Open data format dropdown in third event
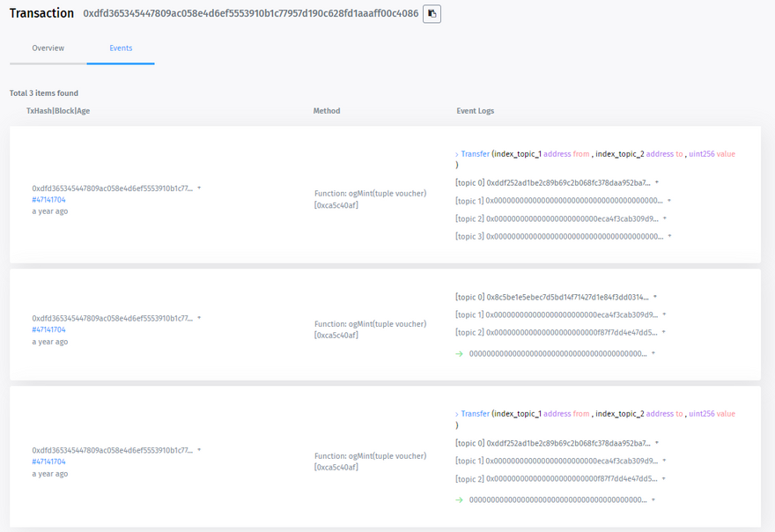Viewport: 775px width, 532px height. pos(653,500)
